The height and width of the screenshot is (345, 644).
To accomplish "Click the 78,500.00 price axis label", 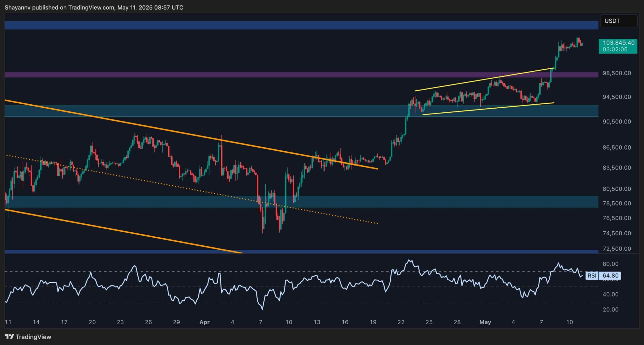I will [617, 203].
